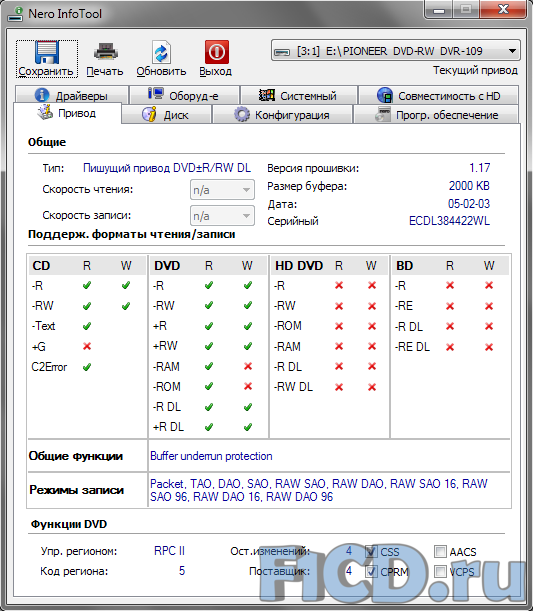The image size is (533, 611).
Task: Switch to the Системный tab
Action: click(299, 95)
